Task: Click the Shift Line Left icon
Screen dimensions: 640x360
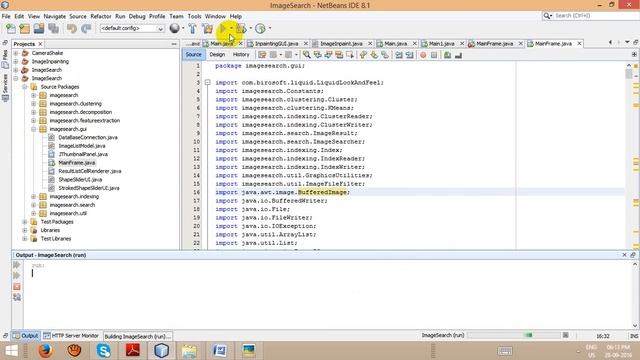Action: tap(399, 55)
